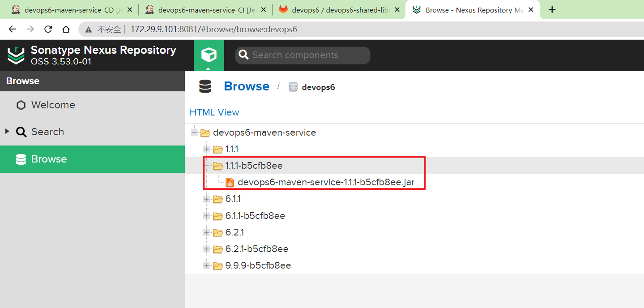Select the 6.2.1 folder label
644x308 pixels.
[235, 232]
